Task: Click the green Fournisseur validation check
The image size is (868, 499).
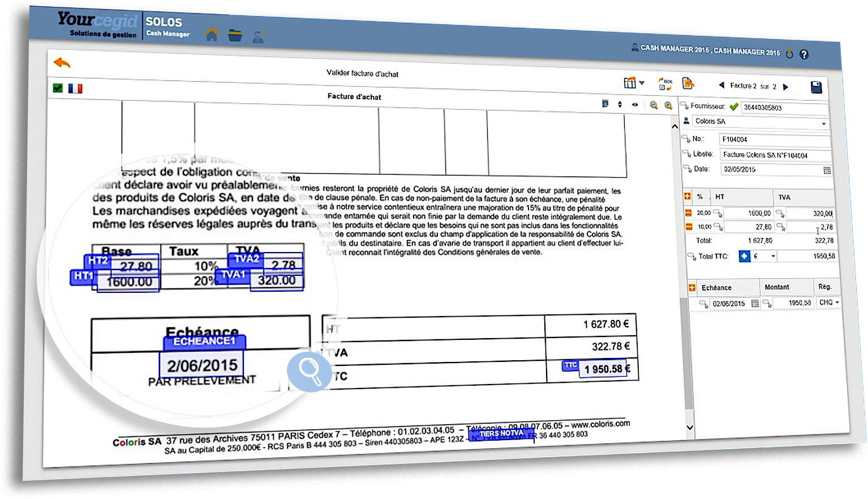Action: point(734,106)
